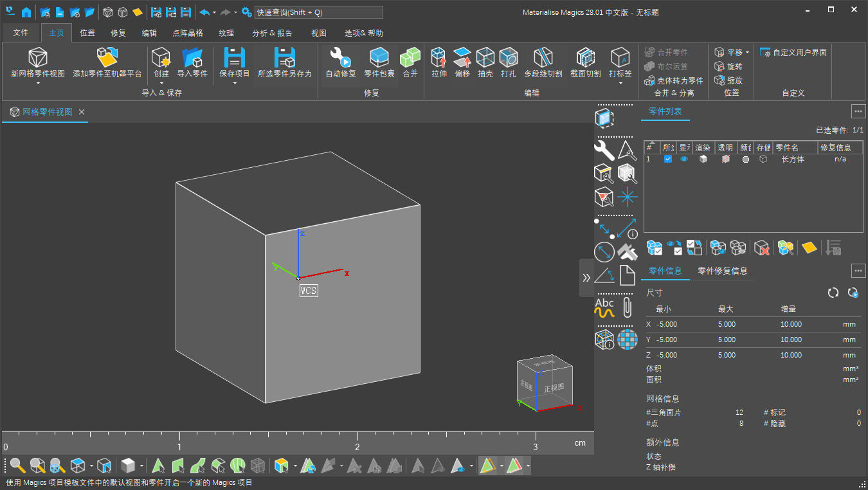Click the Abc text annotation icon
Screen dimensions: 868x490
(604, 308)
